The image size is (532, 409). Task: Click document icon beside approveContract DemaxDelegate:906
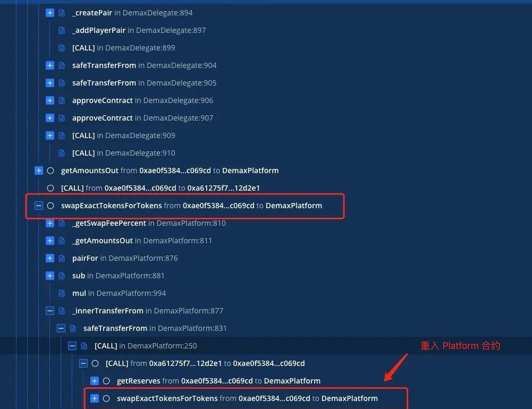click(62, 100)
